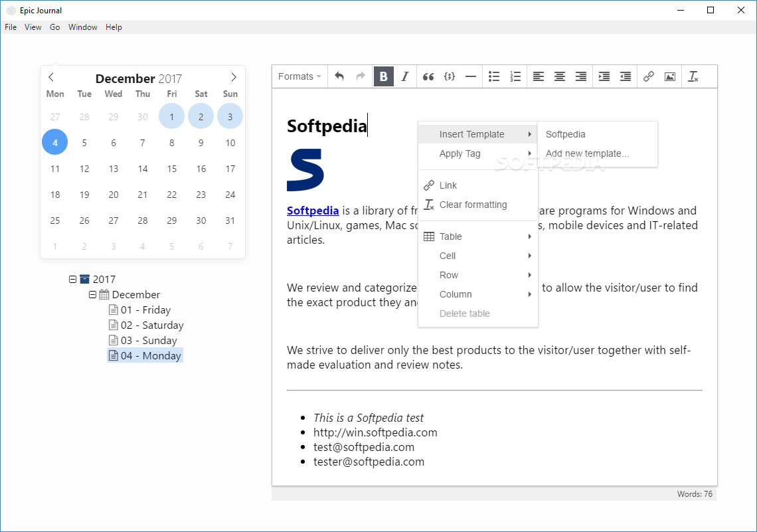Align text to the left
Viewport: 757px width, 532px height.
[x=539, y=76]
